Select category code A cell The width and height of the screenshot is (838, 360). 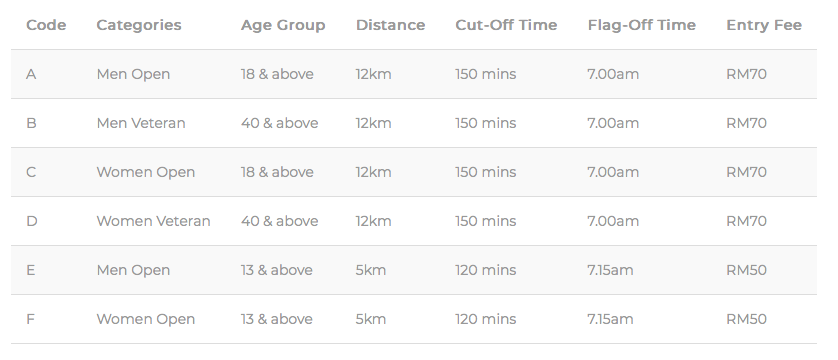[x=31, y=74]
